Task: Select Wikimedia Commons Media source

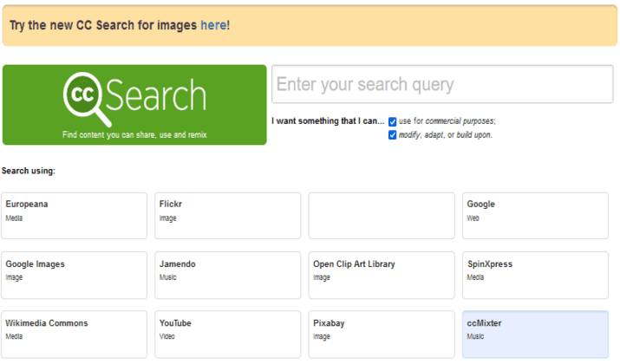Action: (x=74, y=335)
